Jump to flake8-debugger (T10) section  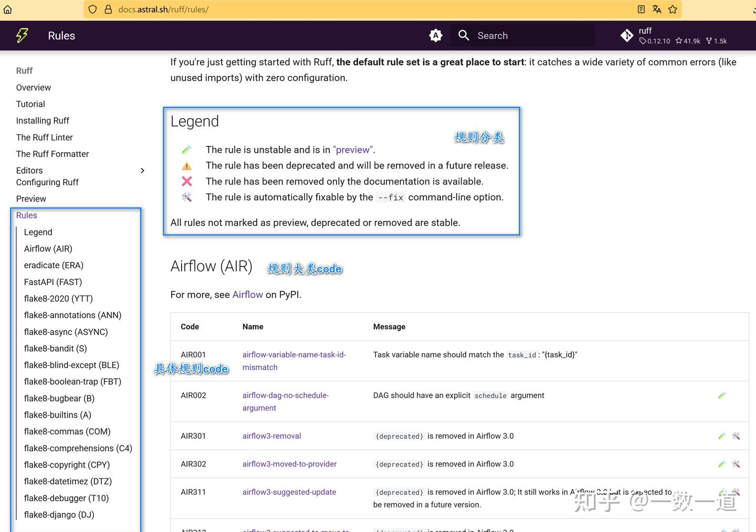point(66,498)
